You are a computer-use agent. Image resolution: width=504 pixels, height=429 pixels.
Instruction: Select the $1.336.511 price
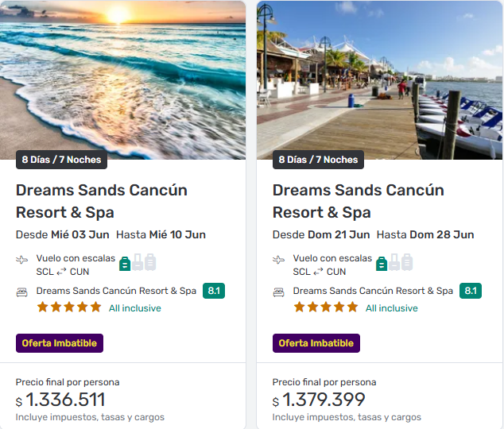click(65, 400)
